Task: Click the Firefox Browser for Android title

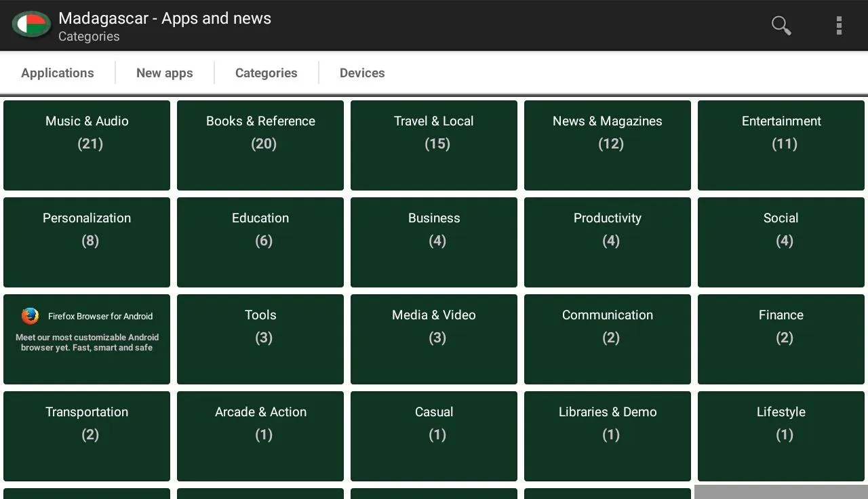Action: [100, 316]
